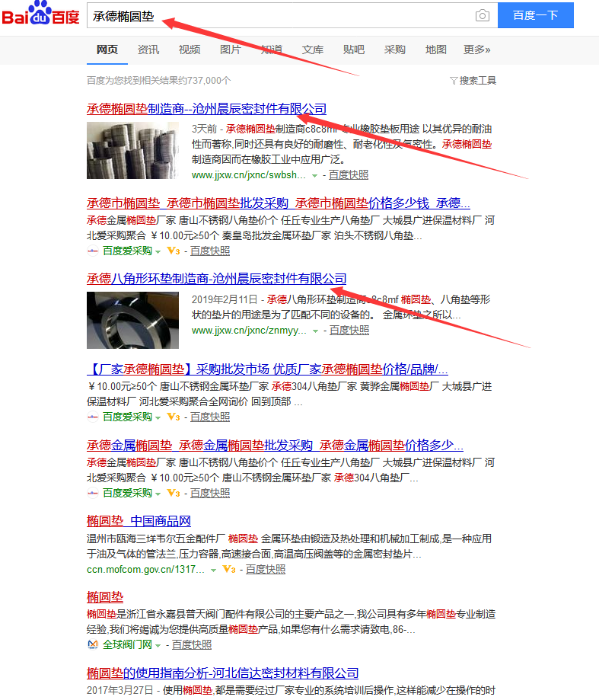
Task: Open 【厂家承德椭圆垫】采购批发市场 result
Action: coord(268,369)
